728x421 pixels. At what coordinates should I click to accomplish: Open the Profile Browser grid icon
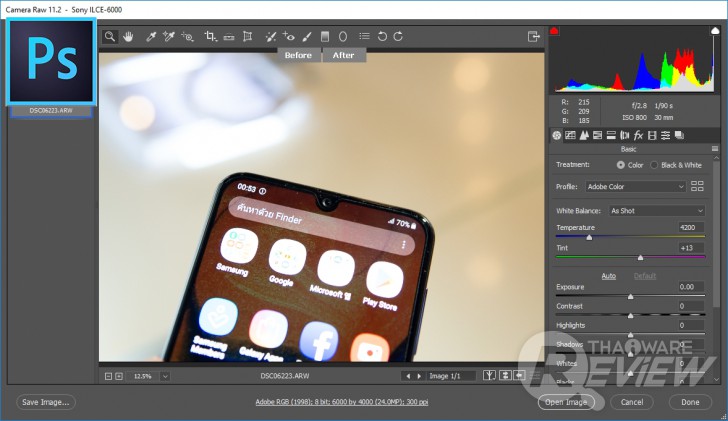click(x=697, y=186)
